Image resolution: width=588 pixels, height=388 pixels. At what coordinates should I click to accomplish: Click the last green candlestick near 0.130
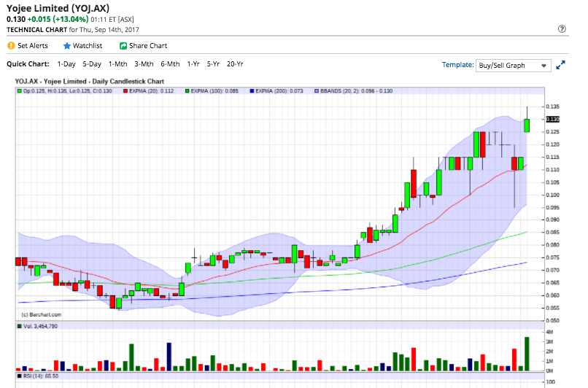527,125
